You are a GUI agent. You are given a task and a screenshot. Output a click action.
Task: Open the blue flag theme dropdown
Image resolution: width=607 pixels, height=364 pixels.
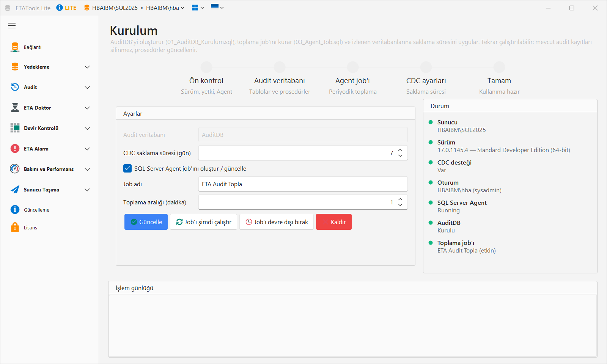(217, 7)
